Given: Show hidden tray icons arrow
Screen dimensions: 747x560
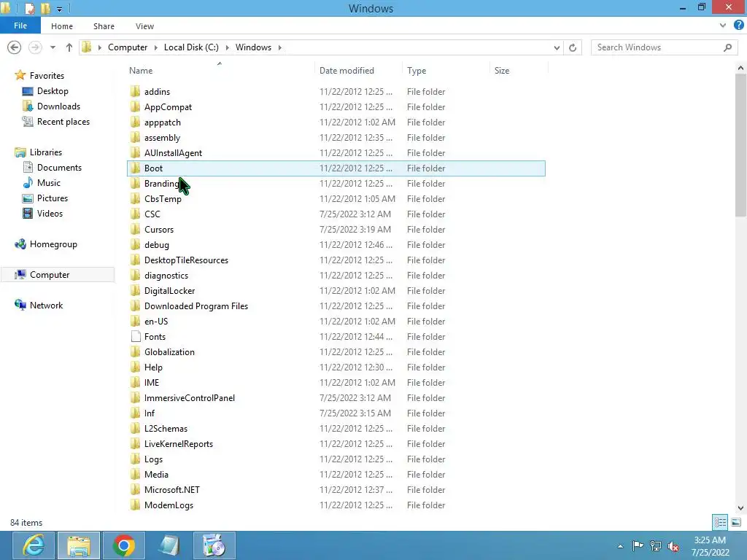Looking at the screenshot, I should tap(620, 546).
